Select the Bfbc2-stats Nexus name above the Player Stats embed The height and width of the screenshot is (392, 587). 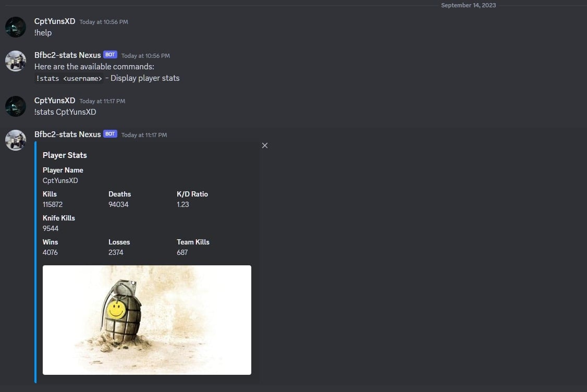pyautogui.click(x=68, y=134)
